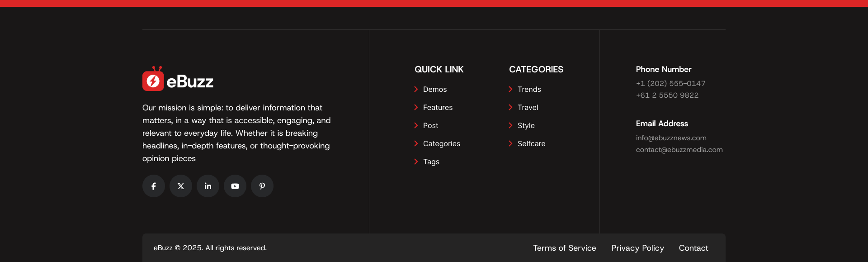Image resolution: width=868 pixels, height=262 pixels.
Task: Select the Categories quick link
Action: 441,144
